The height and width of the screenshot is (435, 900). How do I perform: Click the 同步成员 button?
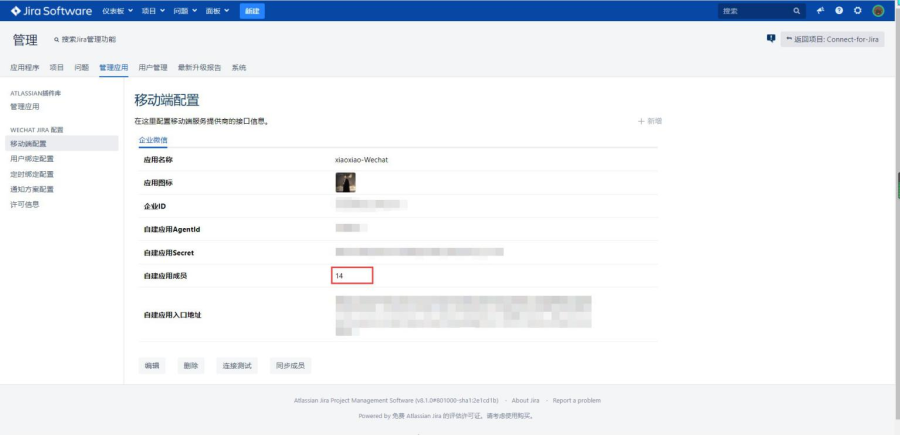pos(290,365)
